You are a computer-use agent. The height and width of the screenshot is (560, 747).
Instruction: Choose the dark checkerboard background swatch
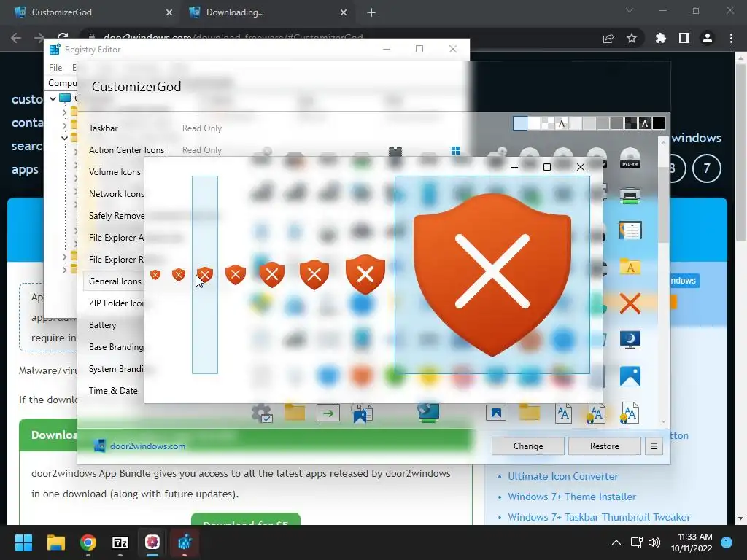coord(631,123)
